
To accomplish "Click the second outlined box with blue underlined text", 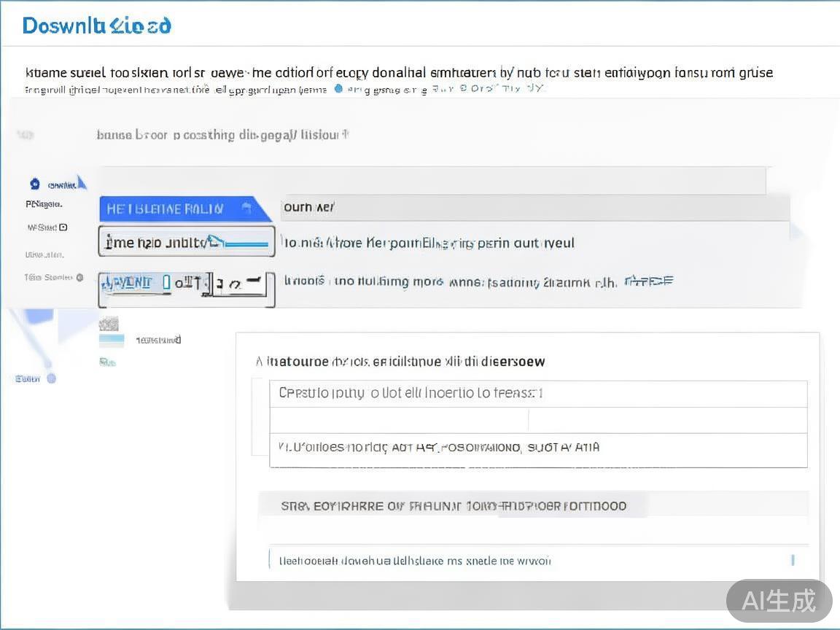I will click(187, 284).
